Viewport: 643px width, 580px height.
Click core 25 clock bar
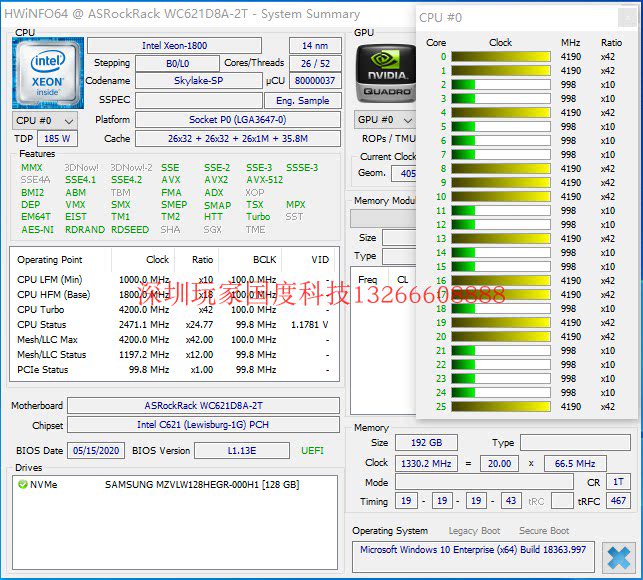pyautogui.click(x=501, y=406)
